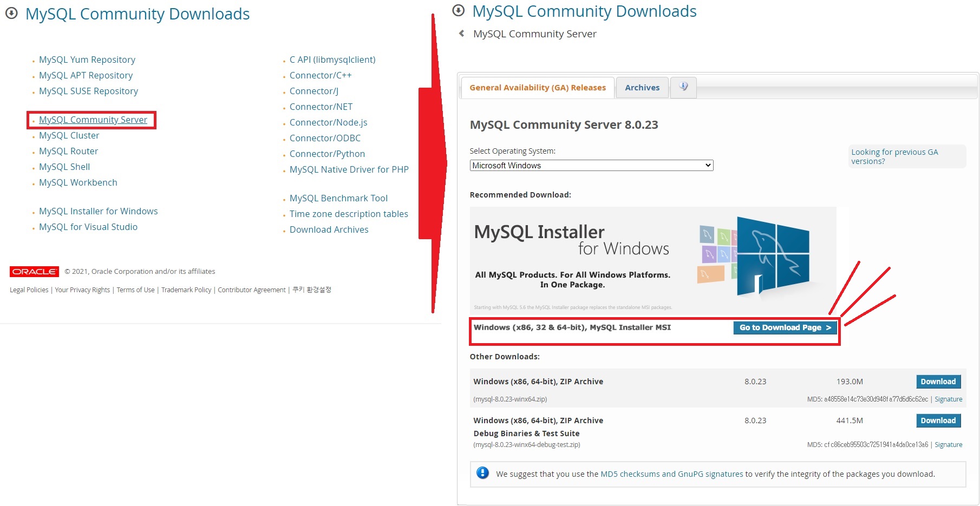Open MySQL Installer for Windows link
The height and width of the screenshot is (506, 980).
click(x=99, y=211)
